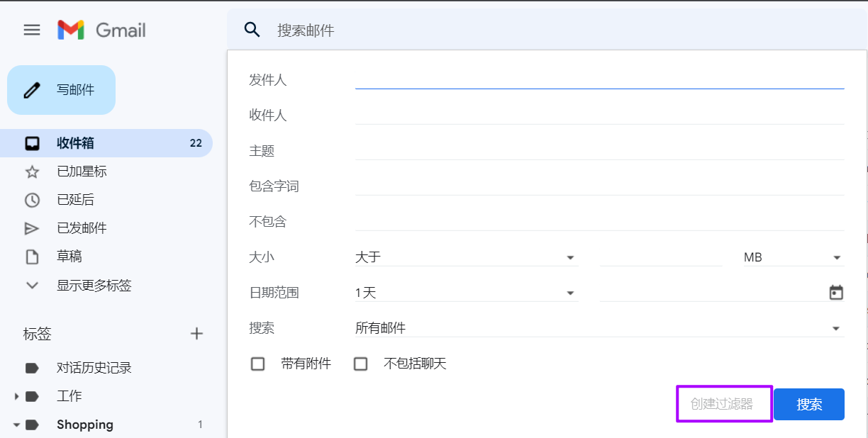Expand the 工作 label tree arrow
Image resolution: width=868 pixels, height=438 pixels.
point(16,396)
